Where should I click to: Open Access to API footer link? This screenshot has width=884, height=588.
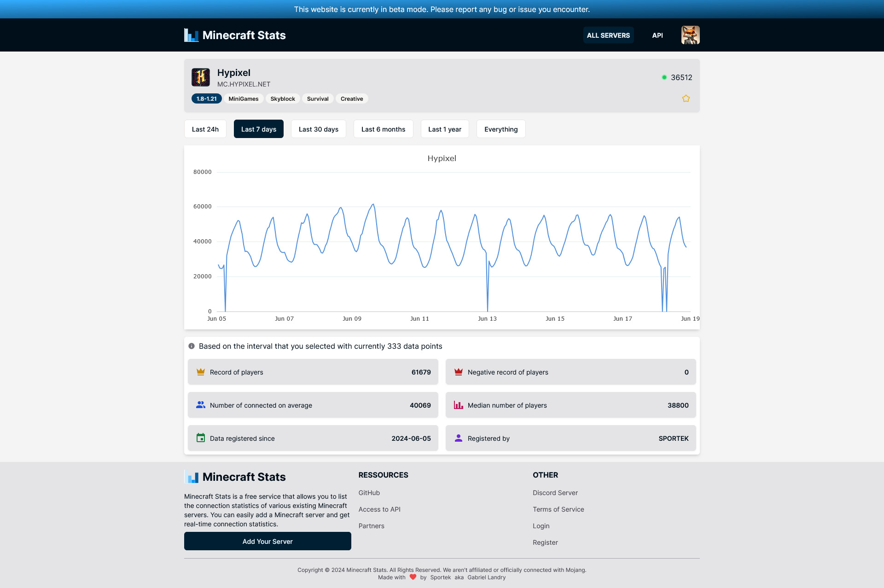379,509
